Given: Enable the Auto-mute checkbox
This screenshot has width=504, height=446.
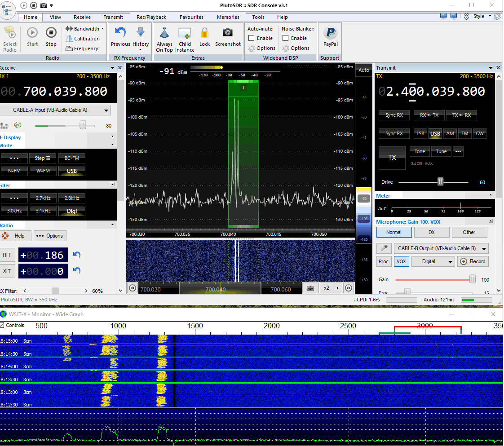Looking at the screenshot, I should (252, 38).
